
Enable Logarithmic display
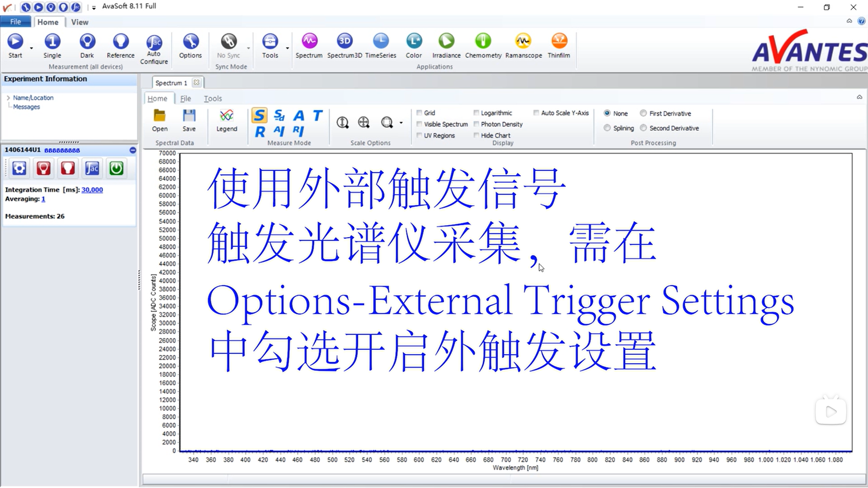[476, 113]
